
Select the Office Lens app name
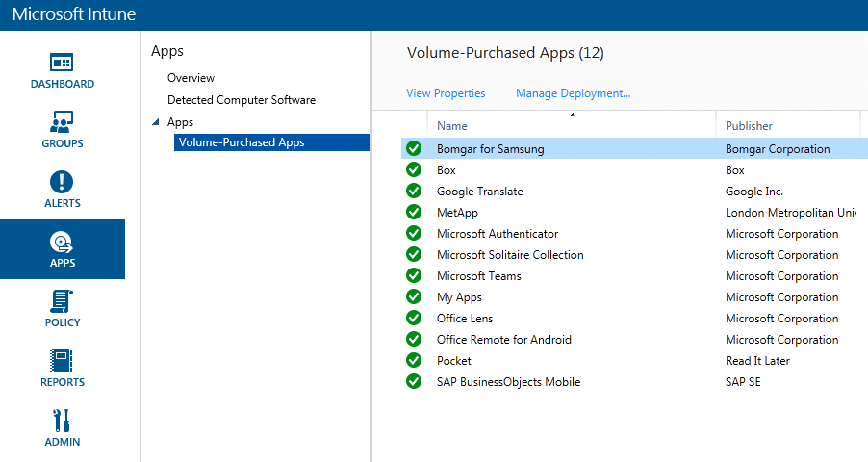pos(465,319)
